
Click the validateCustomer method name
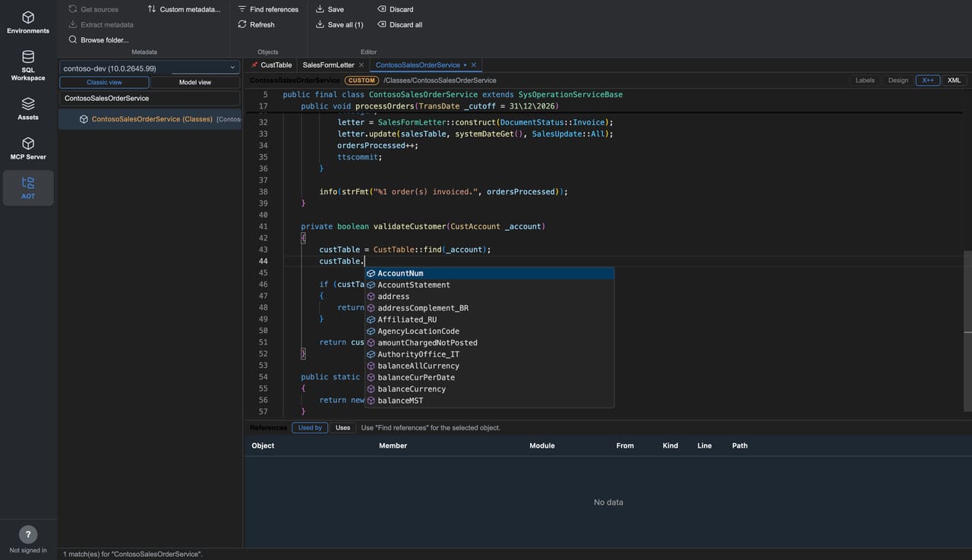point(409,226)
